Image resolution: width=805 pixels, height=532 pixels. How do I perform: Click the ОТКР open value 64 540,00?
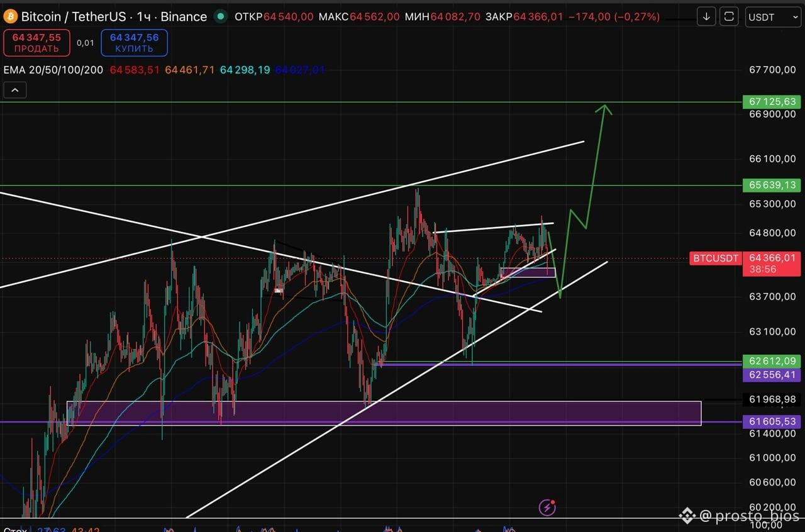(x=289, y=17)
